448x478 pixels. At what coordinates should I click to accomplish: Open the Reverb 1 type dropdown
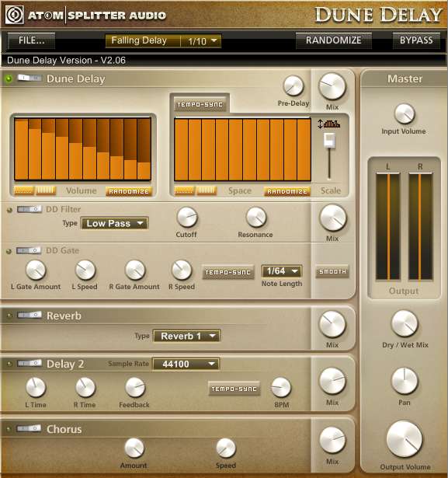click(x=186, y=336)
